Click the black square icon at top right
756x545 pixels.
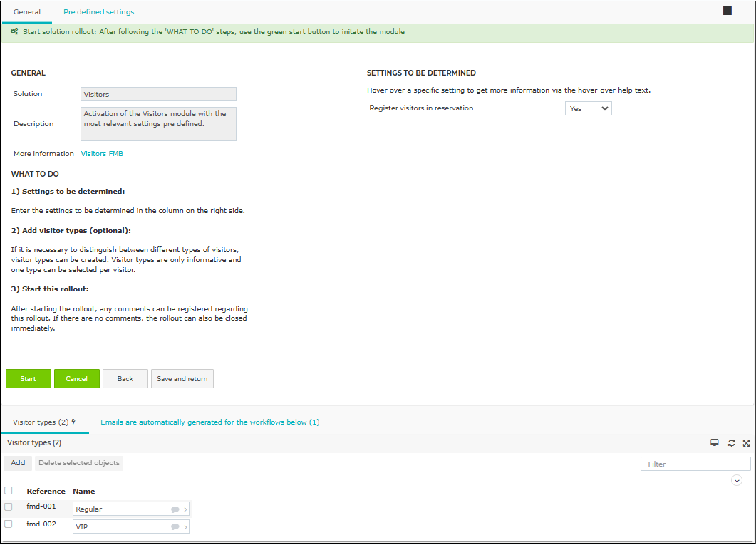tap(727, 11)
